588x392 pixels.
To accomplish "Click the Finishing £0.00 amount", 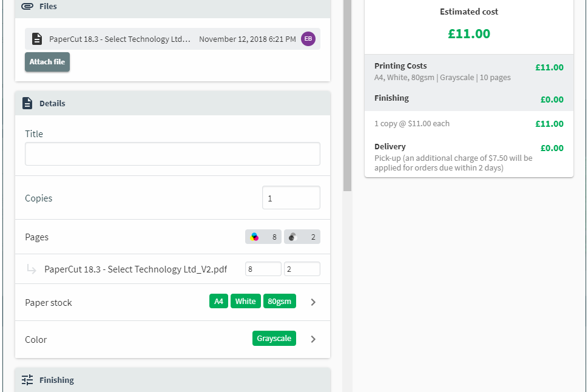I will (x=552, y=100).
